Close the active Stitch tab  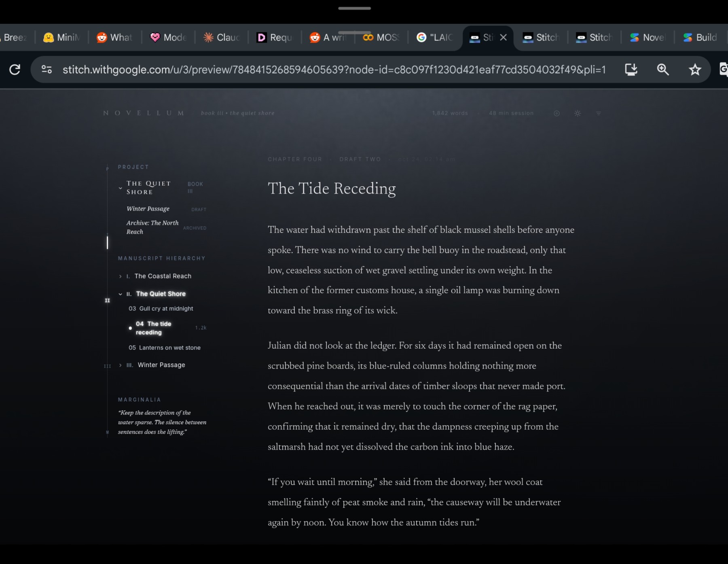click(503, 38)
